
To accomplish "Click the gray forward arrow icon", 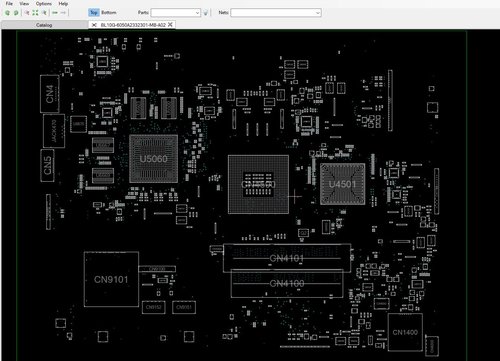I will click(63, 13).
